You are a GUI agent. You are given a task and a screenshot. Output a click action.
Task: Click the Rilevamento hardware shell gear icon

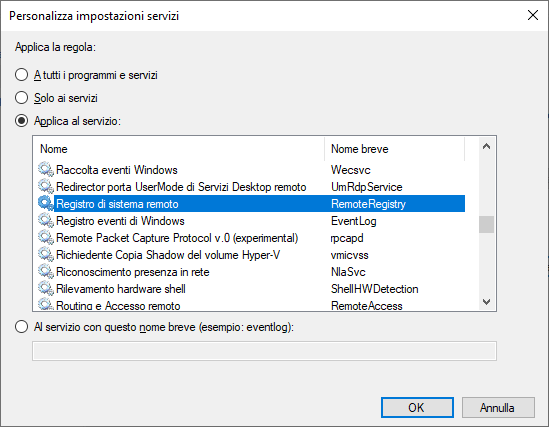coord(46,289)
